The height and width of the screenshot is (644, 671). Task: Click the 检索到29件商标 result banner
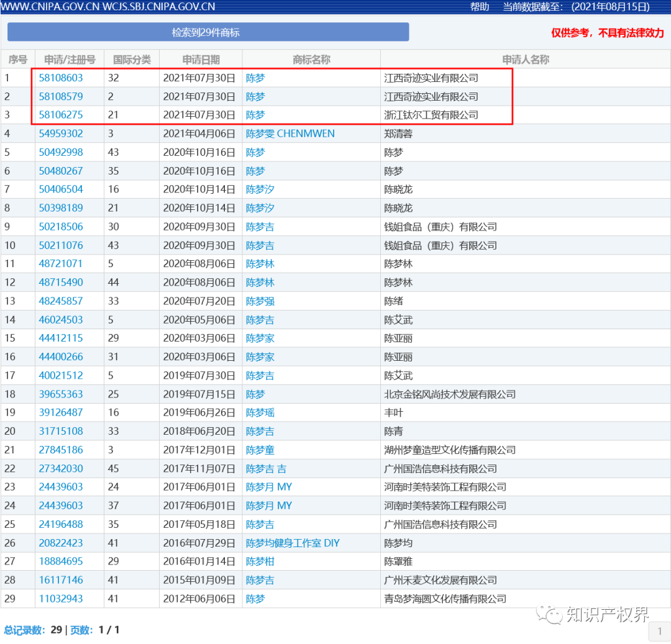[x=208, y=32]
